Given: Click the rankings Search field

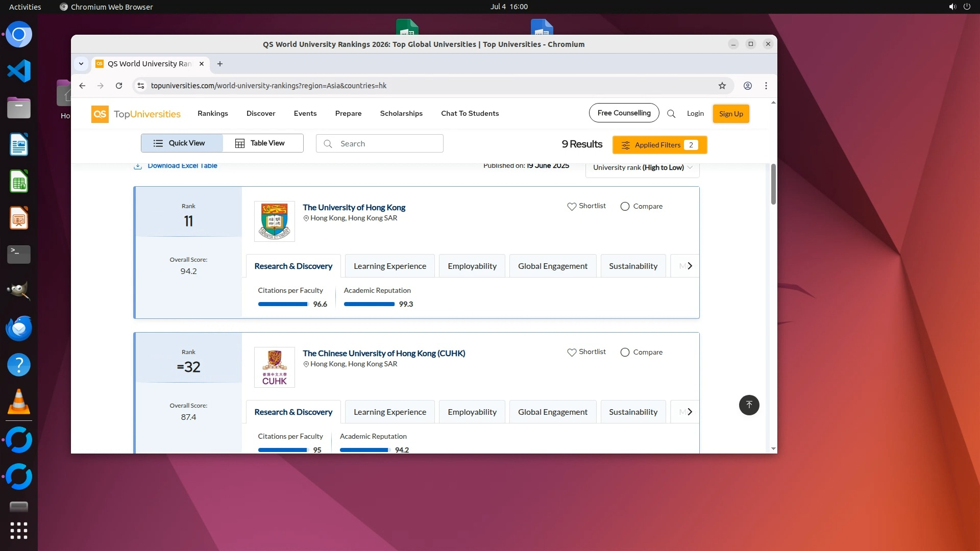Looking at the screenshot, I should tap(379, 144).
